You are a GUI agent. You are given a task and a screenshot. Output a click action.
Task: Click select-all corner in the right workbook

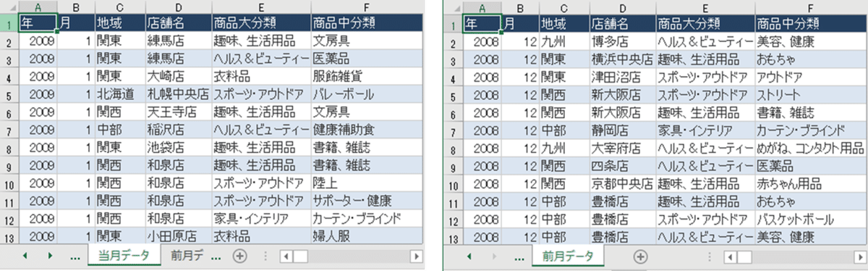[x=453, y=7]
